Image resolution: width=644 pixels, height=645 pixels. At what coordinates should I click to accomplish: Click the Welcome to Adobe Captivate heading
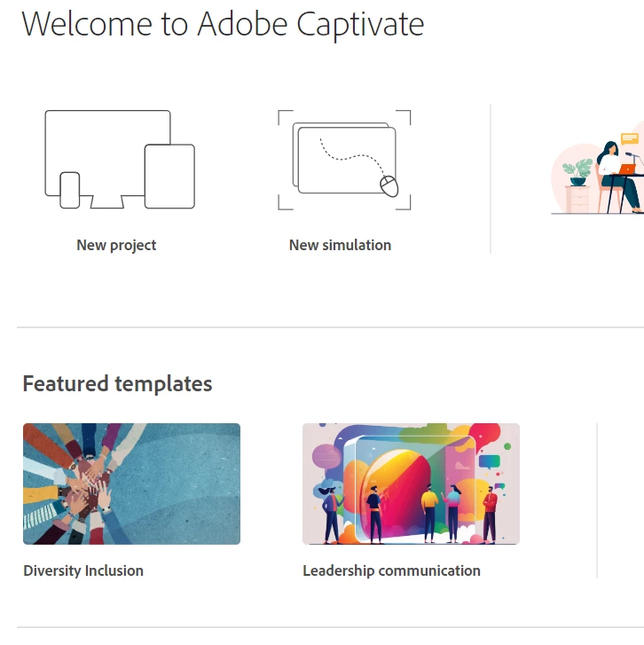(223, 25)
